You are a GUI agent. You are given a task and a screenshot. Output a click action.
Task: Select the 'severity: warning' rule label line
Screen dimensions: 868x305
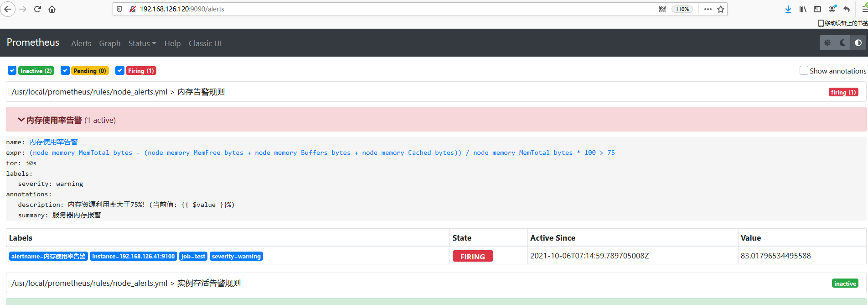point(51,184)
